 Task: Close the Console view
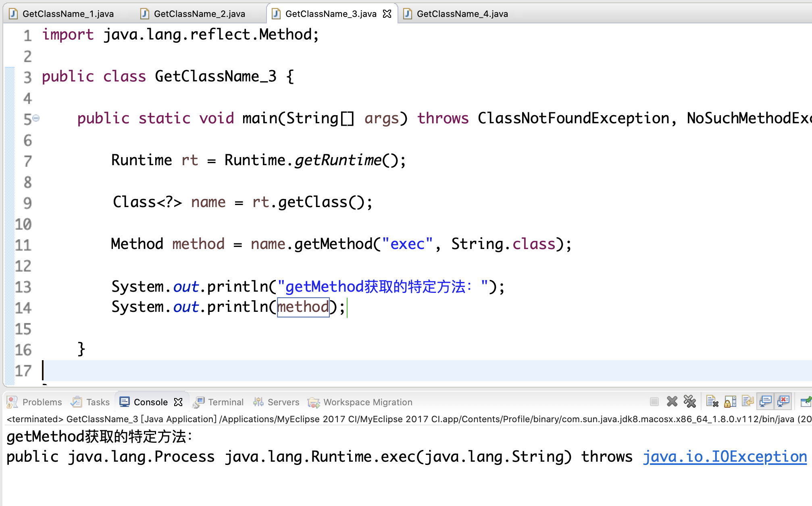[x=178, y=402]
